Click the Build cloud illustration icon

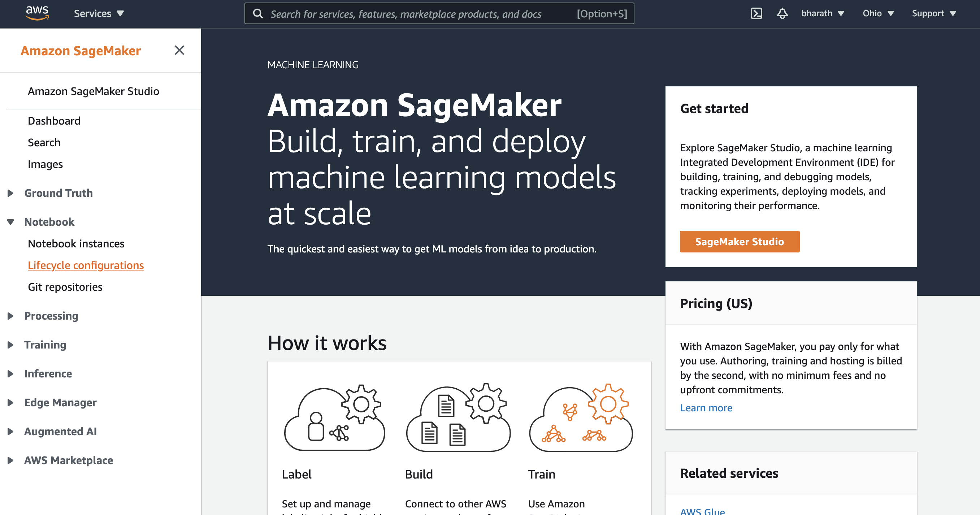click(x=459, y=417)
